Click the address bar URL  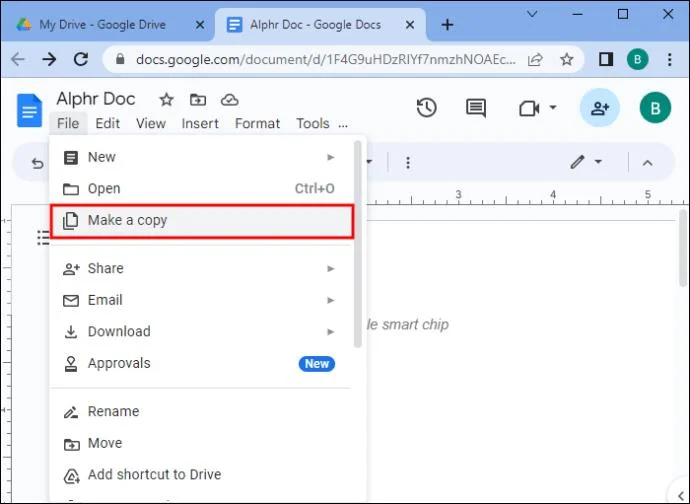click(326, 59)
